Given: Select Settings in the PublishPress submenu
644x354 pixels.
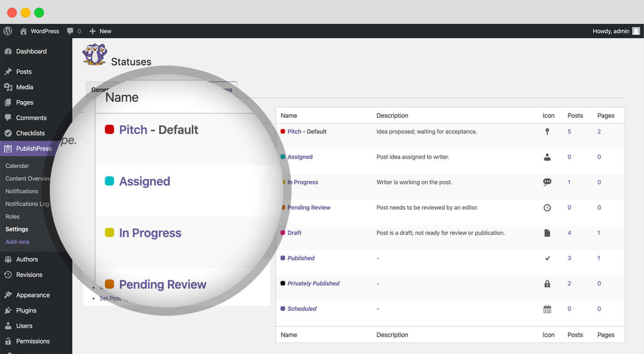Looking at the screenshot, I should (x=17, y=229).
